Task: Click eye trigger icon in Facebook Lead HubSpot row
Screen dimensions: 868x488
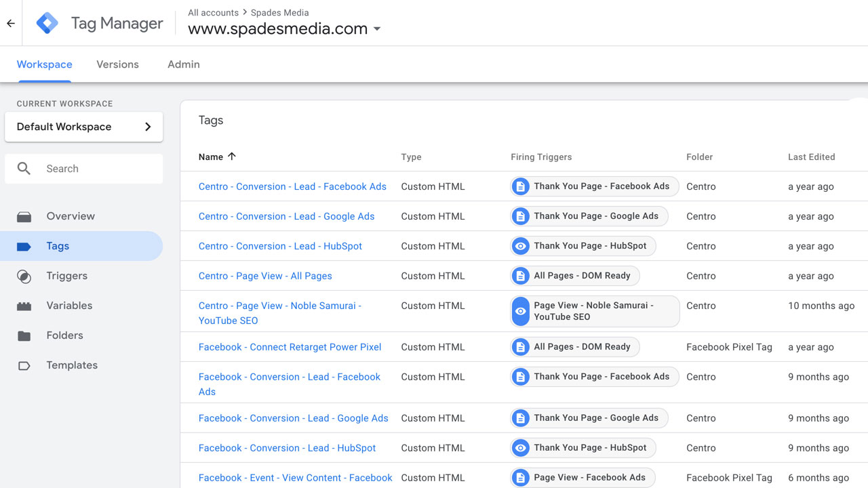Action: (x=521, y=448)
